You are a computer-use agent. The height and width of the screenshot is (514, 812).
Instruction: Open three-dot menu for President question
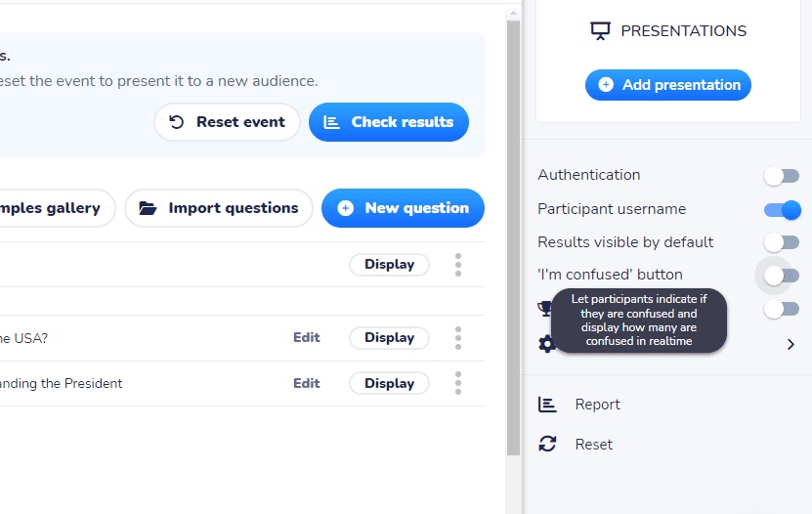[x=457, y=384]
